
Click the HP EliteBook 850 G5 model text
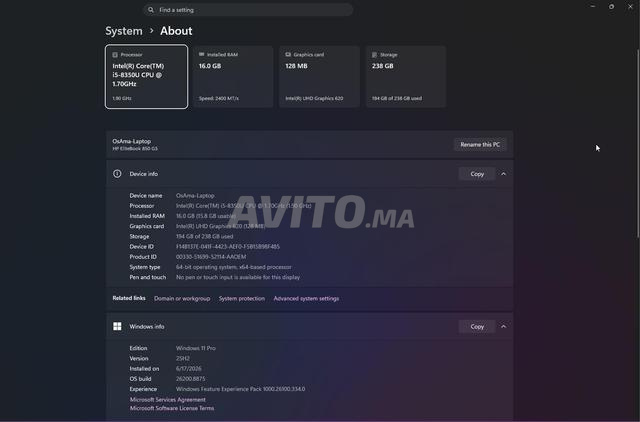tap(135, 149)
